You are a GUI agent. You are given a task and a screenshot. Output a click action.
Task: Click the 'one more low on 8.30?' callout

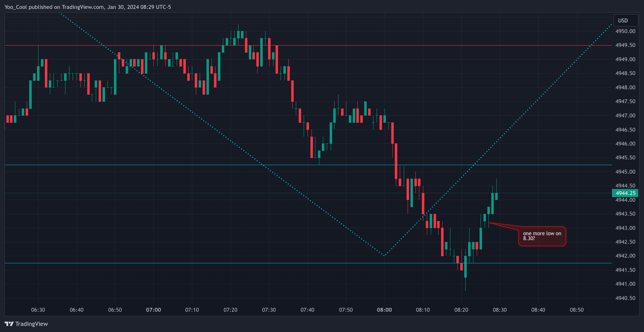coord(542,236)
